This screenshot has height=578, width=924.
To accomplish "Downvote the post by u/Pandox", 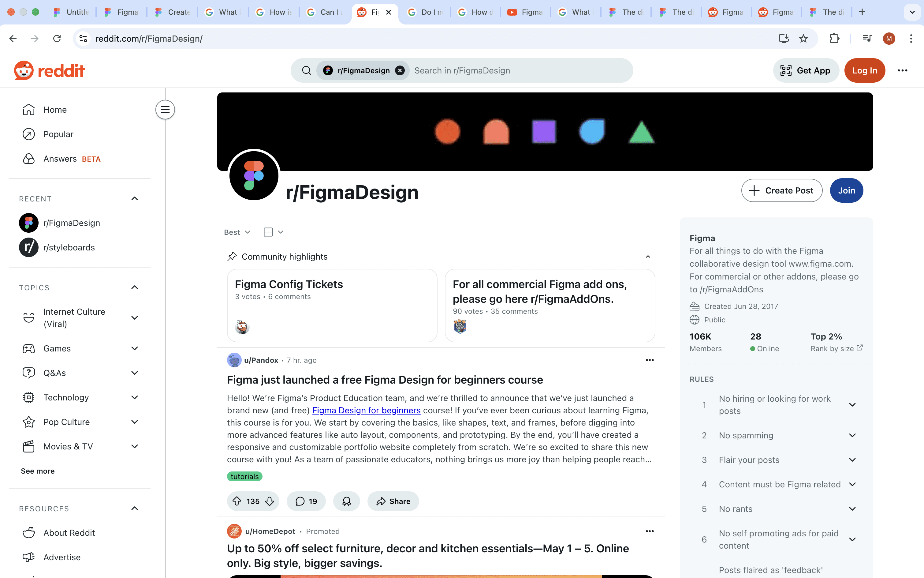I will 270,501.
